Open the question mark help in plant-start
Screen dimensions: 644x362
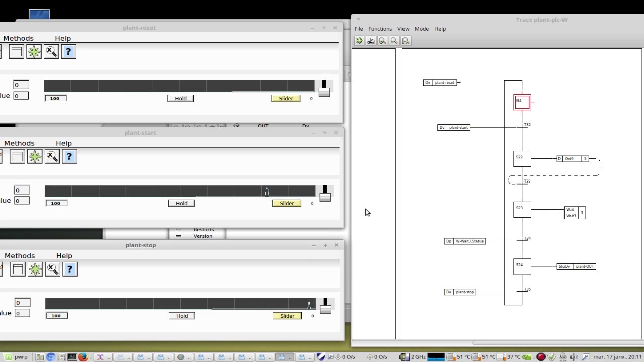click(x=69, y=156)
